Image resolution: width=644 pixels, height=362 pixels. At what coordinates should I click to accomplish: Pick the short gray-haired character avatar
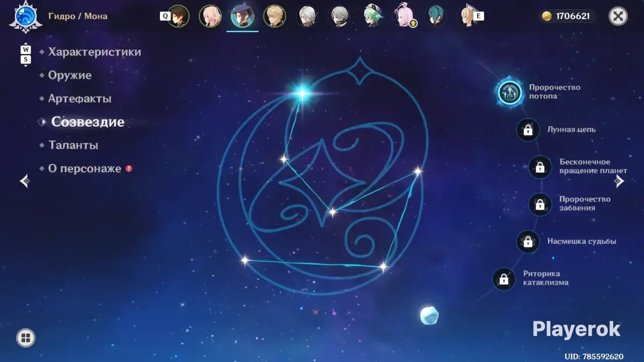[340, 16]
